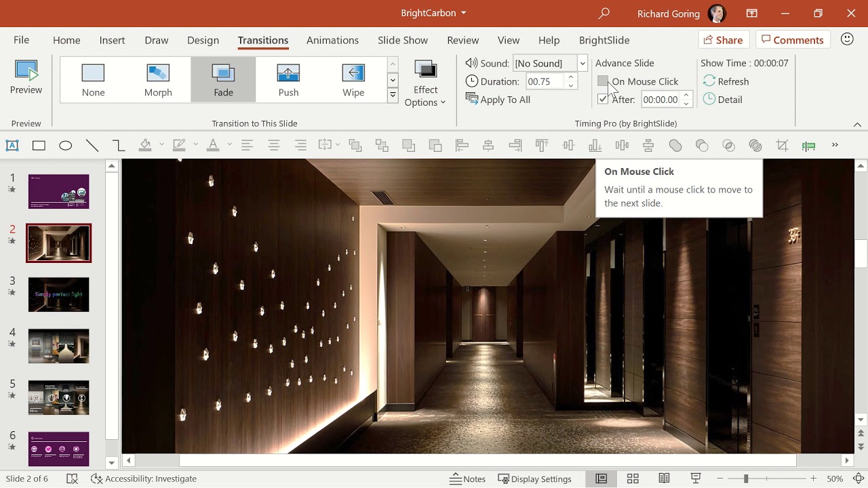The height and width of the screenshot is (488, 868).
Task: Open the Home tab
Action: pyautogui.click(x=66, y=40)
